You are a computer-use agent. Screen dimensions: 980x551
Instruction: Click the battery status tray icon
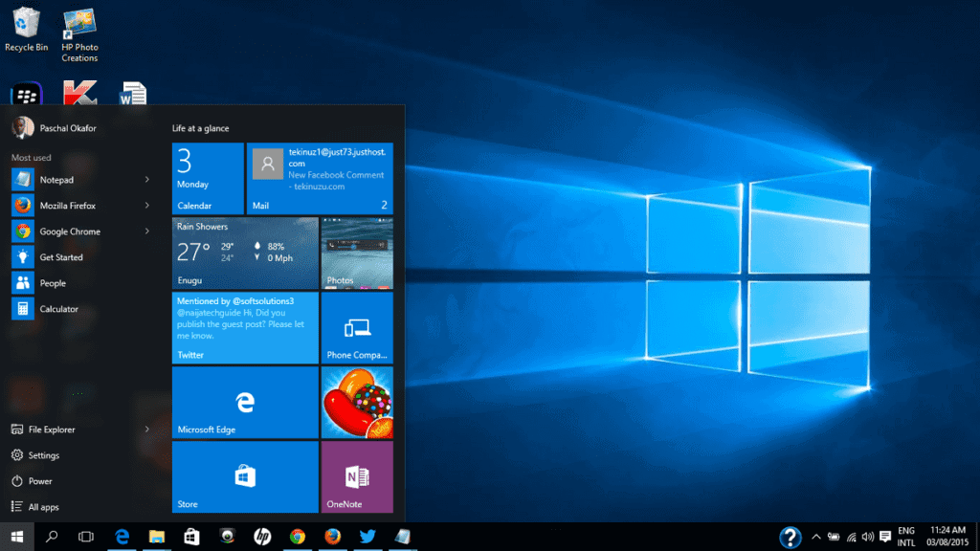pyautogui.click(x=834, y=537)
